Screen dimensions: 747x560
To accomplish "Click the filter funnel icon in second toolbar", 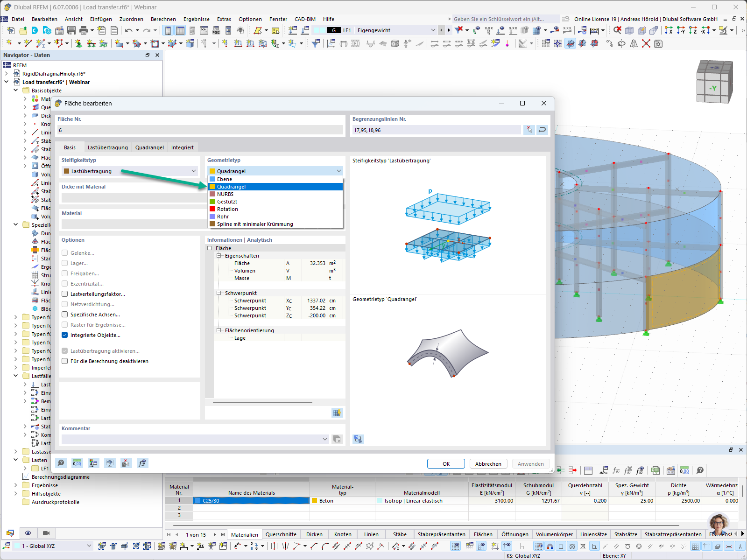I will pyautogui.click(x=316, y=43).
